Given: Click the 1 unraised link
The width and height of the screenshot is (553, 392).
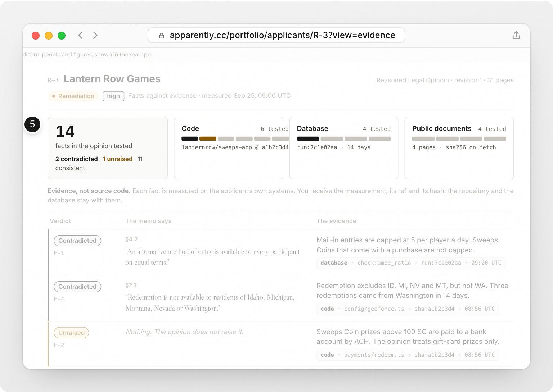Looking at the screenshot, I should coord(118,159).
